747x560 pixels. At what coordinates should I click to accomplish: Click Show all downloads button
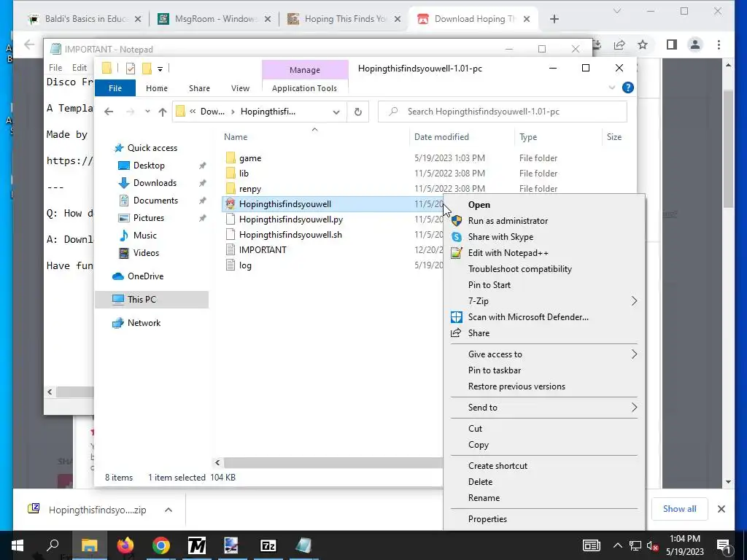click(x=679, y=508)
